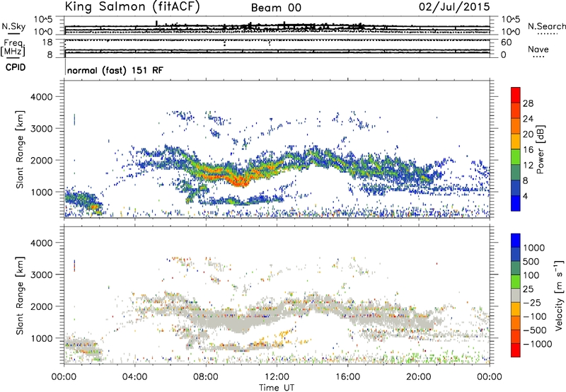Image resolution: width=566 pixels, height=392 pixels.
Task: Click the '12:00' time tick label
Action: pos(277,377)
